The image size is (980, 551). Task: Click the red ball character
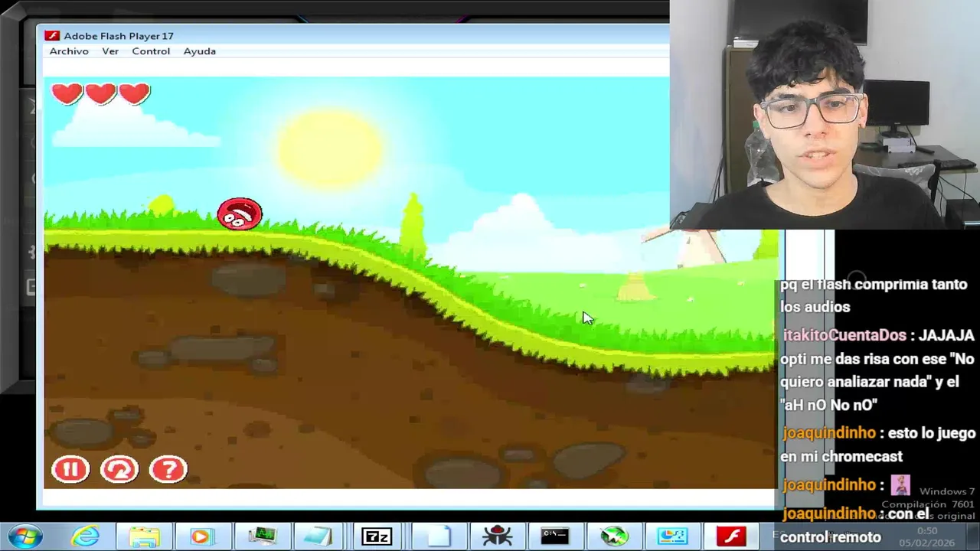click(240, 214)
